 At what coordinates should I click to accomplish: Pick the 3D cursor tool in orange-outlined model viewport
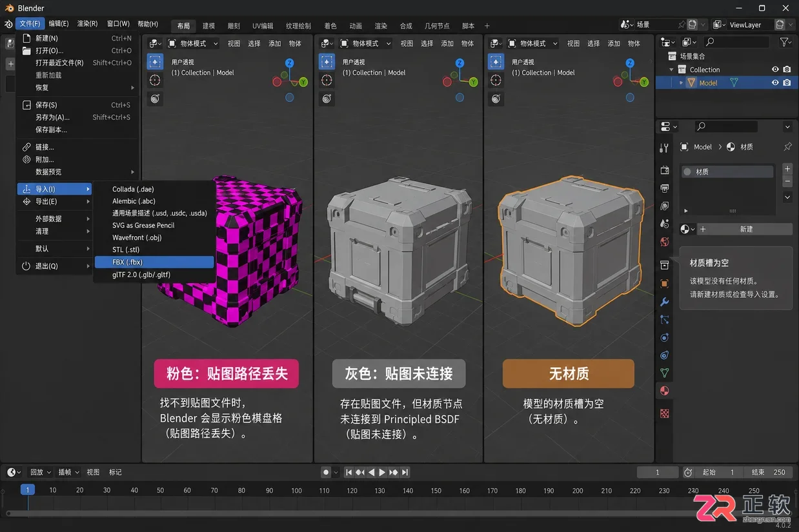point(496,80)
